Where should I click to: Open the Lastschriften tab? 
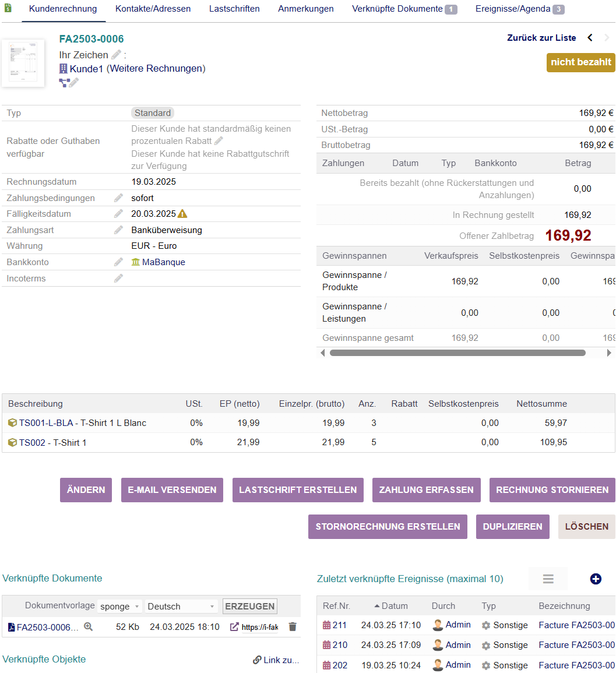pos(234,9)
